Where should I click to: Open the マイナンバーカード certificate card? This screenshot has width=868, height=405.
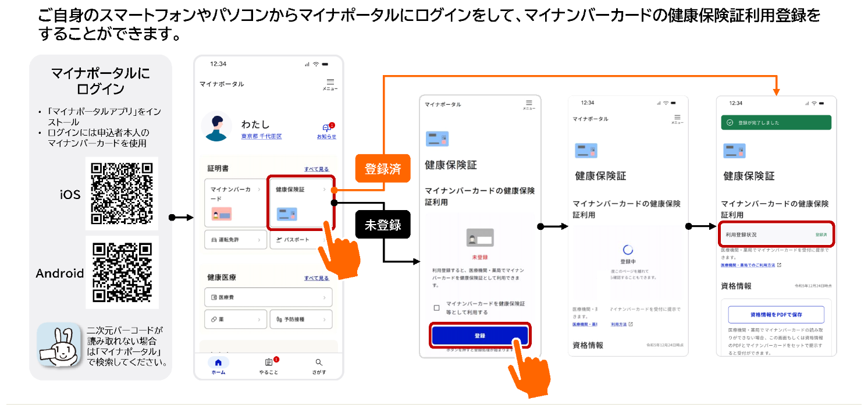click(236, 202)
